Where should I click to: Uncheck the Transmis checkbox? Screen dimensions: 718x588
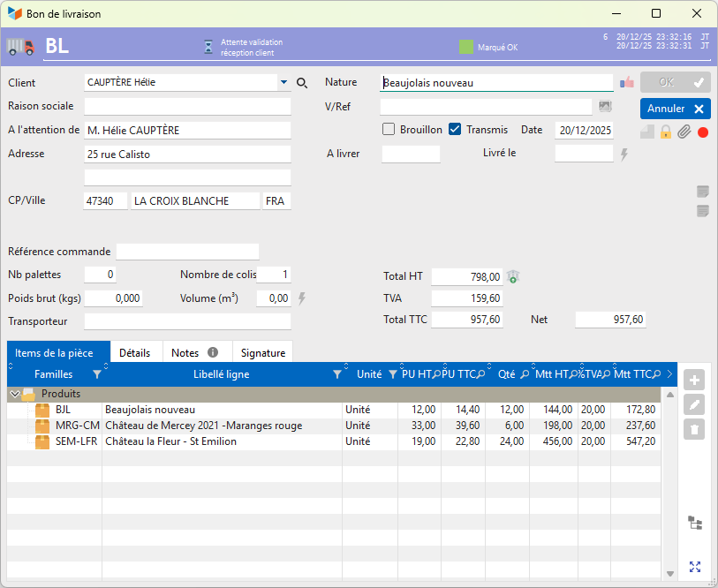coord(455,130)
